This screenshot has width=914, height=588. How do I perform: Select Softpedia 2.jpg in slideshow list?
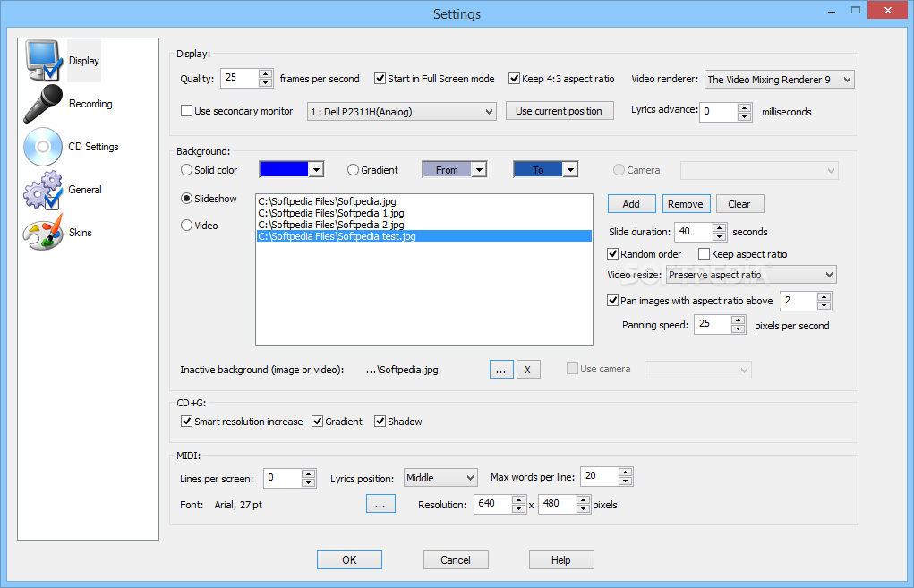pos(423,225)
